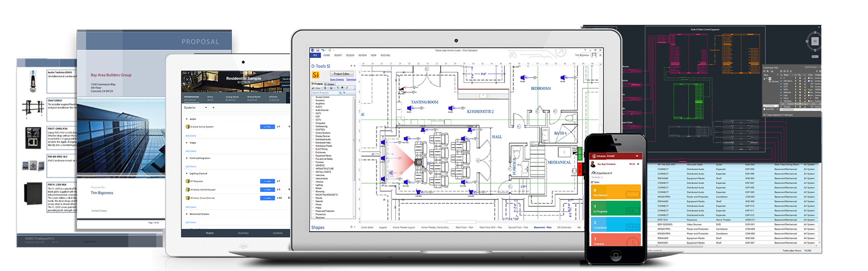This screenshot has width=868, height=271.
Task: Click Add Items under the Video section
Action: tap(191, 151)
